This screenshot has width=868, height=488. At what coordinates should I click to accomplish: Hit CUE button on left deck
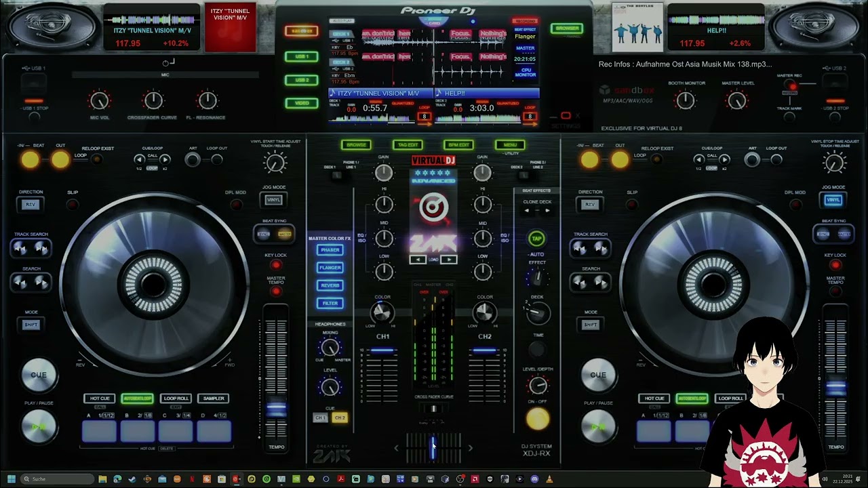tap(39, 375)
